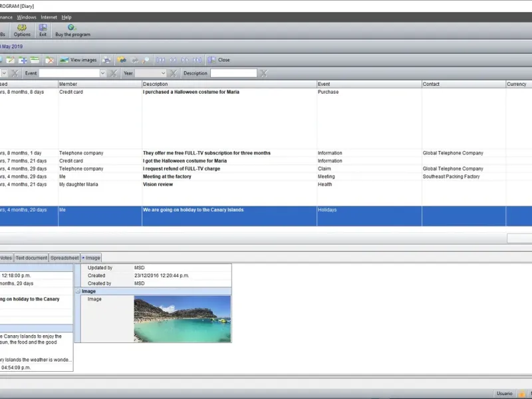
Task: Click the Description filter text field
Action: pyautogui.click(x=233, y=73)
